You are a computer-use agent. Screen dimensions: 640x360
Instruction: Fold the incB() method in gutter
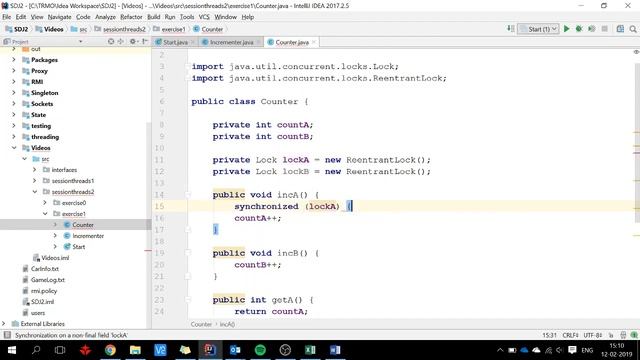click(x=188, y=253)
